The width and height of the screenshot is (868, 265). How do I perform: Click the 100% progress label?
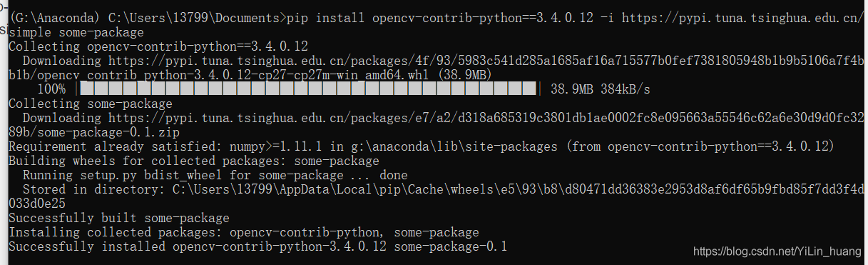tap(51, 89)
